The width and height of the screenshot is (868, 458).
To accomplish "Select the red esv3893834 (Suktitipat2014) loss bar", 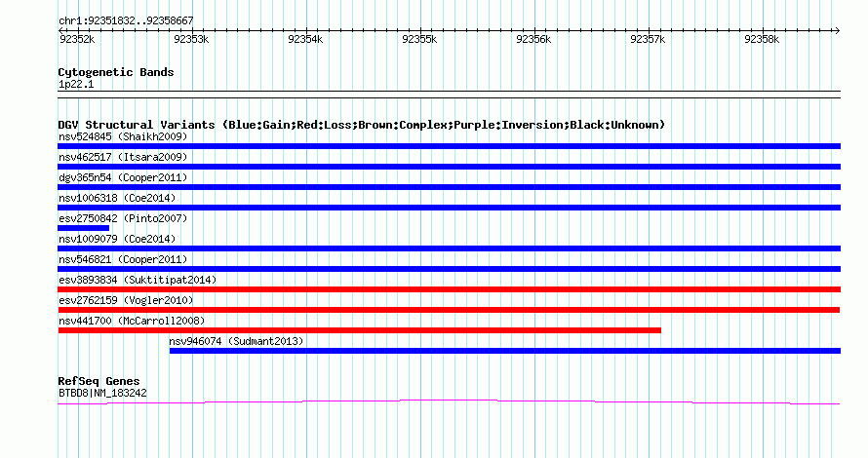I will [449, 289].
